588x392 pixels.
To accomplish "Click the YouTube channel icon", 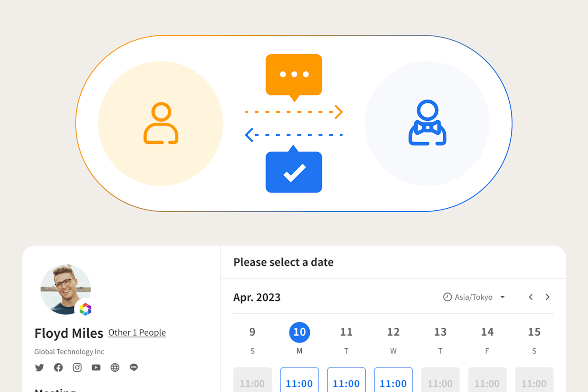I will pyautogui.click(x=96, y=367).
